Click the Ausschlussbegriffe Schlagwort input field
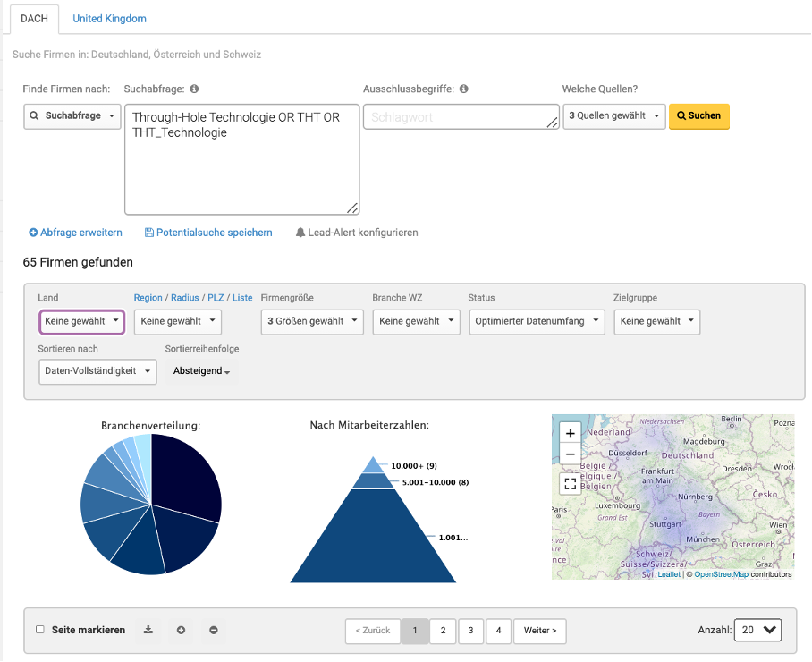Screen dimensions: 812x662 461,116
